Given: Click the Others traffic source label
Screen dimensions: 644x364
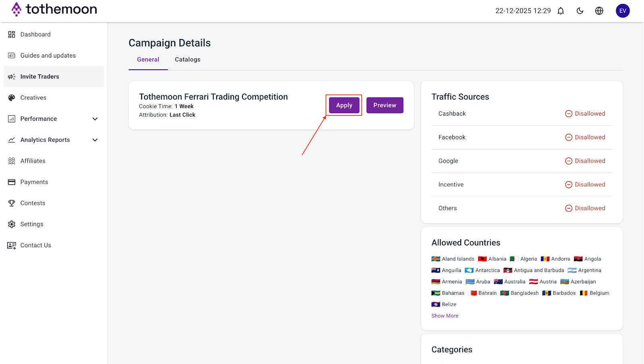Looking at the screenshot, I should (448, 208).
